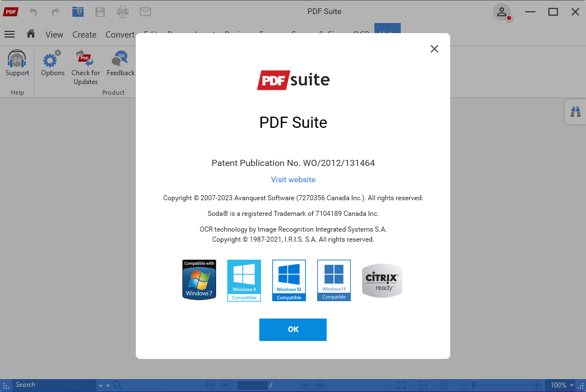Click the previous search result up arrow

(108, 385)
